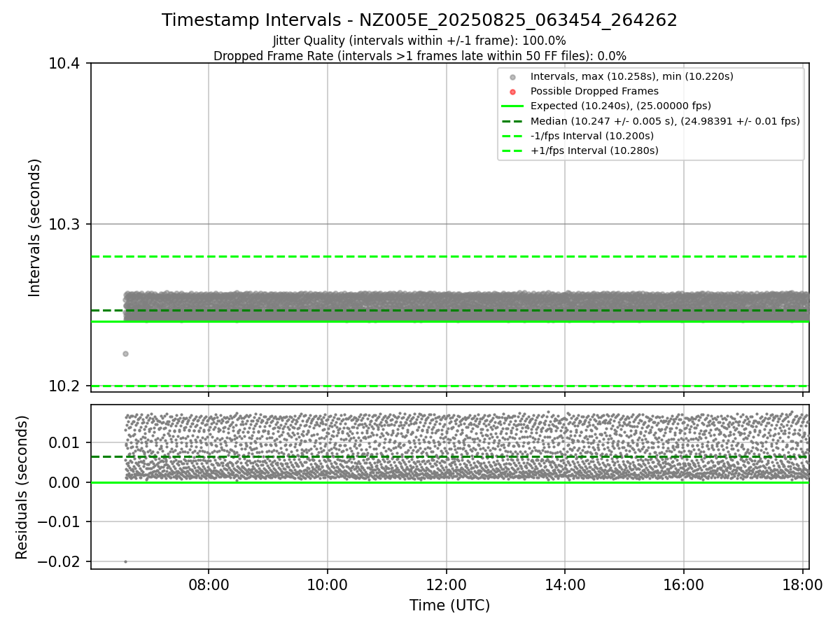Click the y-axis tick label '10.4'

66,64
